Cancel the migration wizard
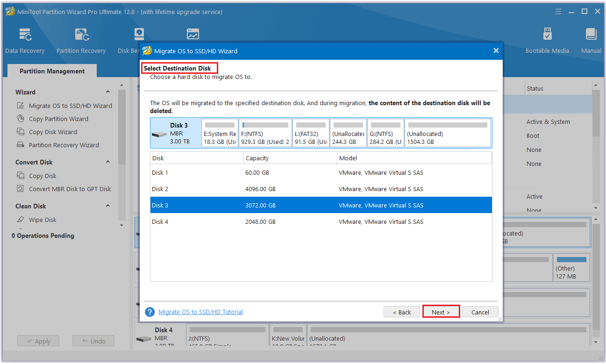606x364 pixels. pyautogui.click(x=480, y=312)
